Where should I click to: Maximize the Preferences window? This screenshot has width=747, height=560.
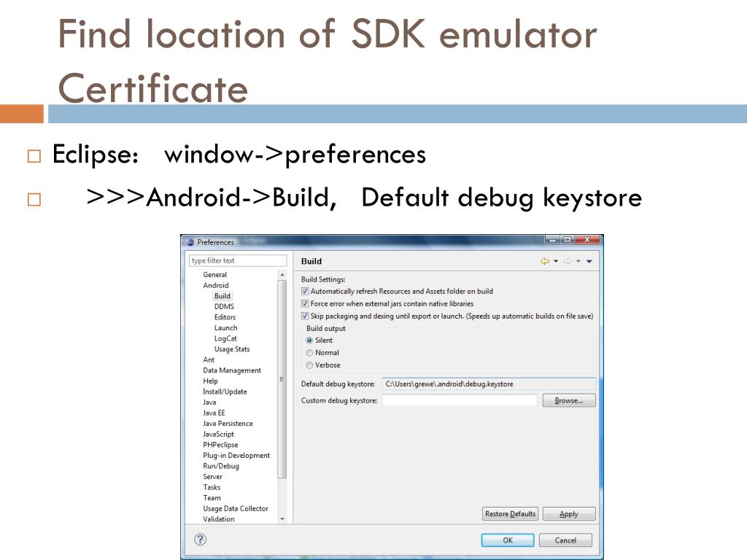tap(567, 240)
